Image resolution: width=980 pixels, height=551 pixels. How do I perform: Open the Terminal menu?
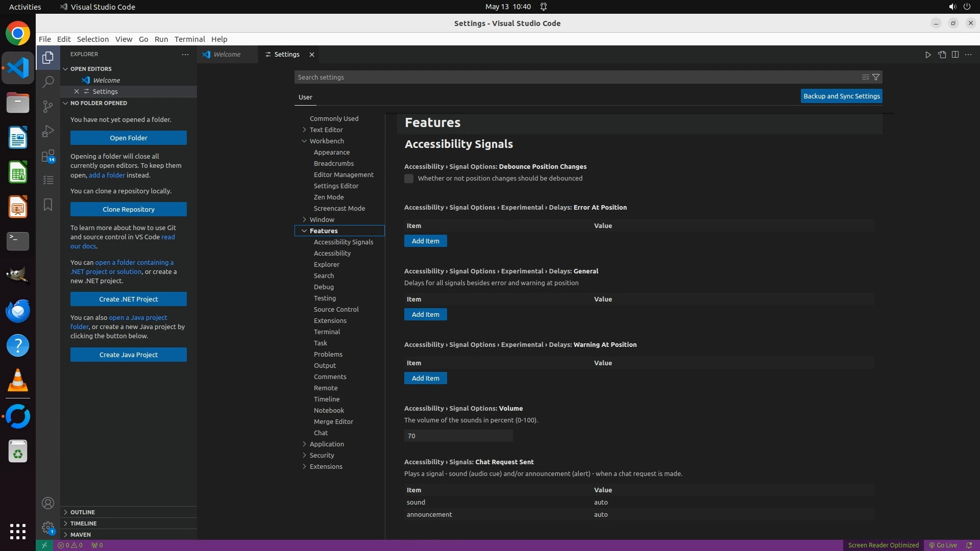(x=189, y=39)
